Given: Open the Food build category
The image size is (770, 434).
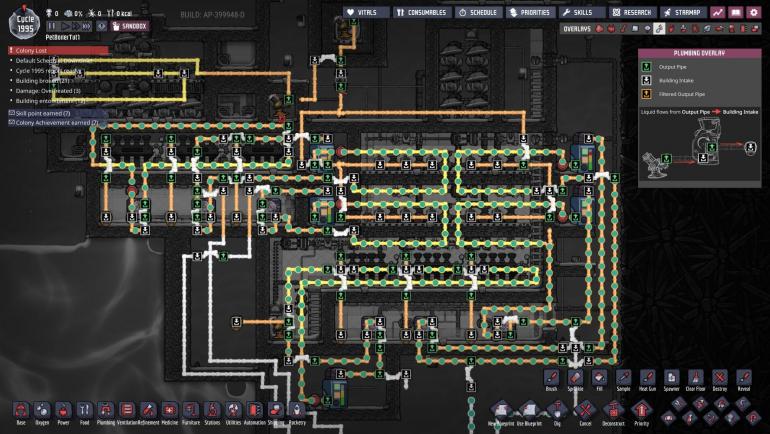Looking at the screenshot, I should [84, 410].
